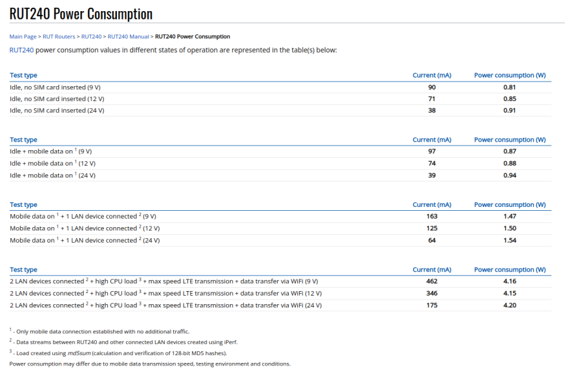Image resolution: width=588 pixels, height=372 pixels.
Task: Select power value 1.50
Action: (x=510, y=228)
